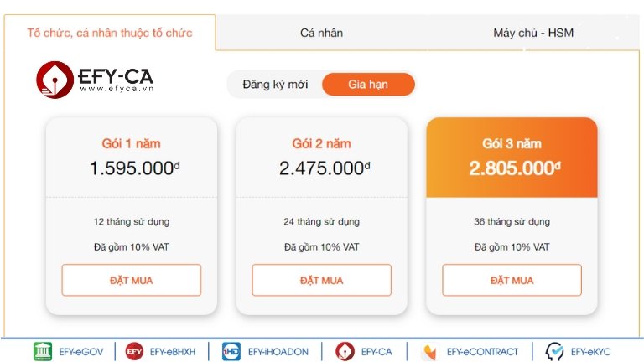The height and width of the screenshot is (362, 644).
Task: Click ĐẶT MUA for Gói 2 năm
Action: 322,281
